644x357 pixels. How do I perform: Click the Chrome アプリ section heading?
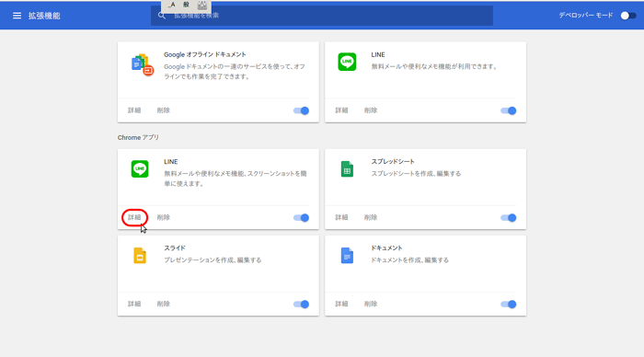[138, 137]
